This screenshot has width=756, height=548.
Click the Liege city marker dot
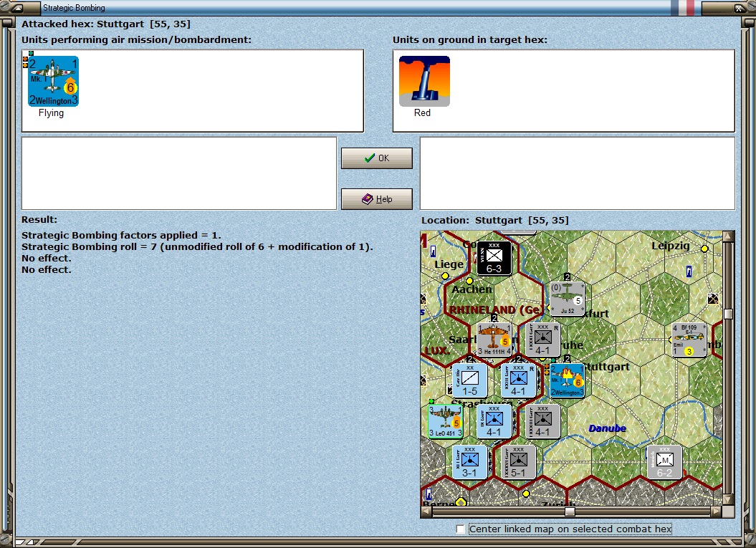[445, 277]
